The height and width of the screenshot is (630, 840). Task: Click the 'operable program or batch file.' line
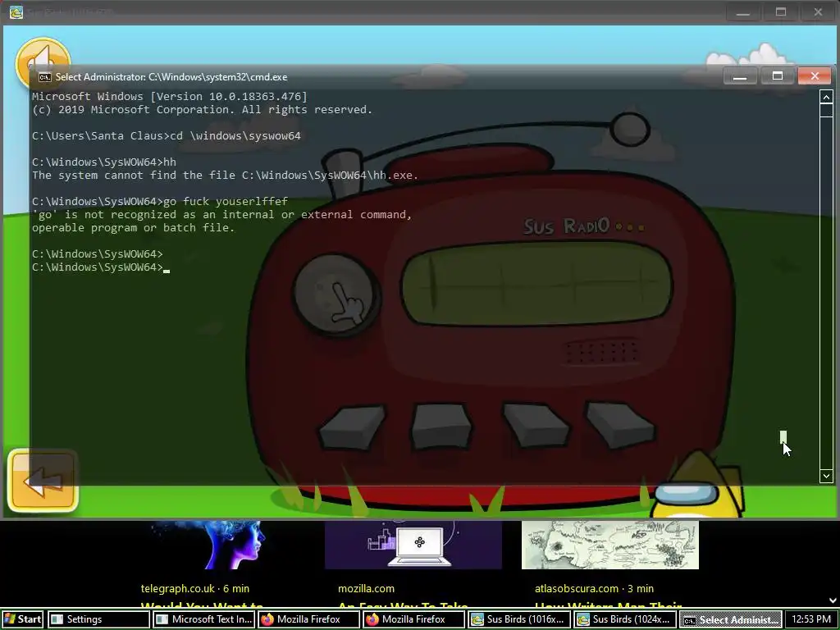pos(134,228)
